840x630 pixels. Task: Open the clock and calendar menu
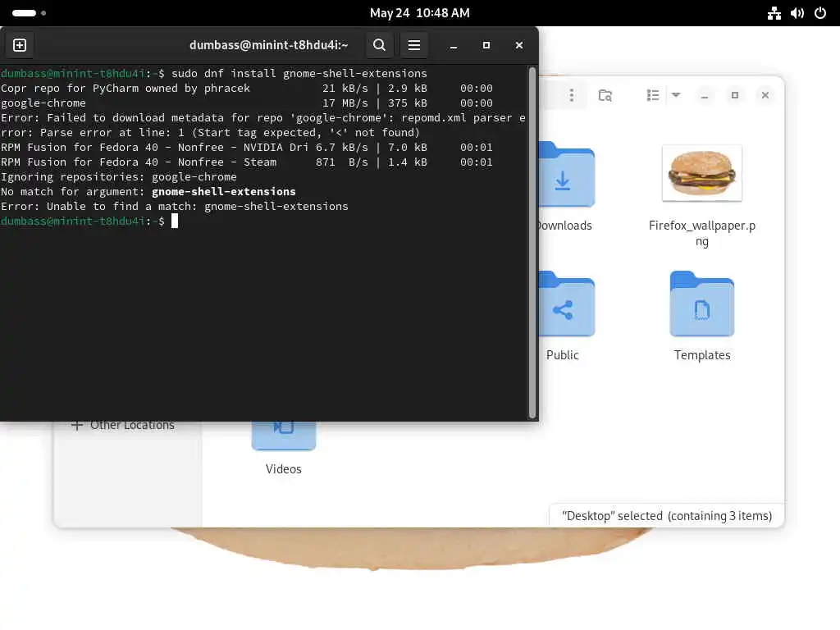coord(419,13)
